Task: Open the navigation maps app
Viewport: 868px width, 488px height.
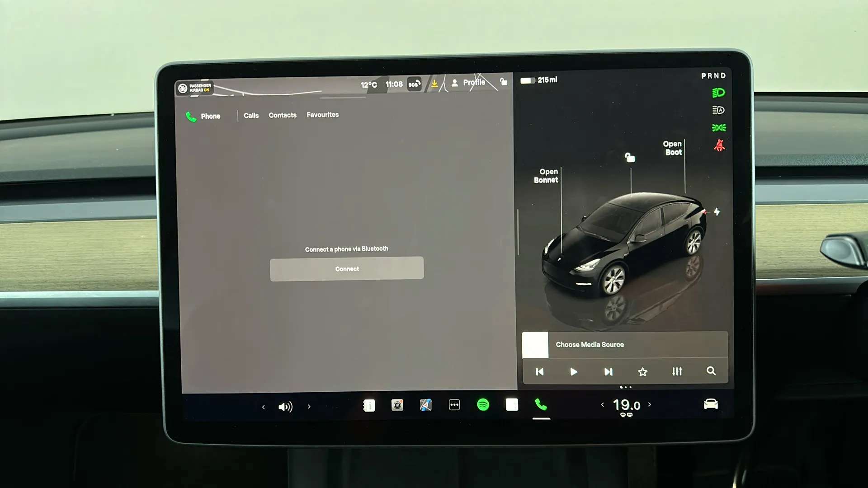Action: [425, 405]
